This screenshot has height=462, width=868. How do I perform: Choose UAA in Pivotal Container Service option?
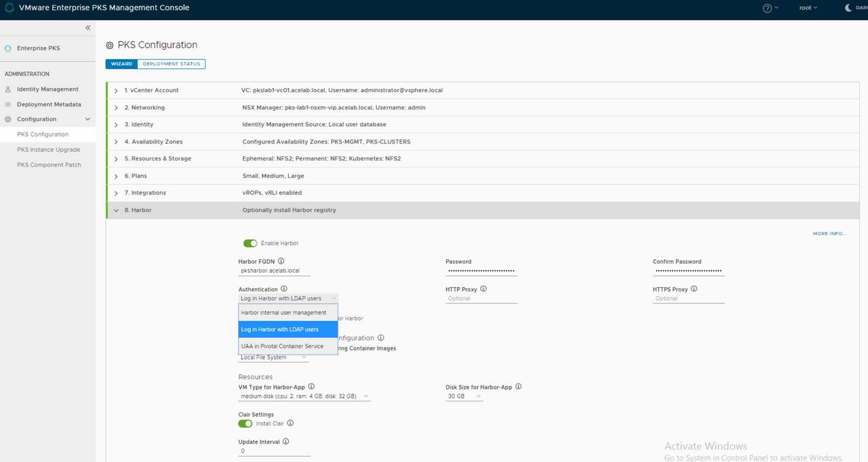click(288, 346)
